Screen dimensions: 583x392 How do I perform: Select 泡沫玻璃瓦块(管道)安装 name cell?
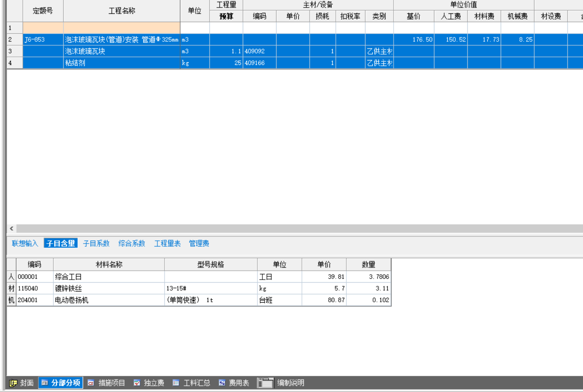(x=122, y=40)
